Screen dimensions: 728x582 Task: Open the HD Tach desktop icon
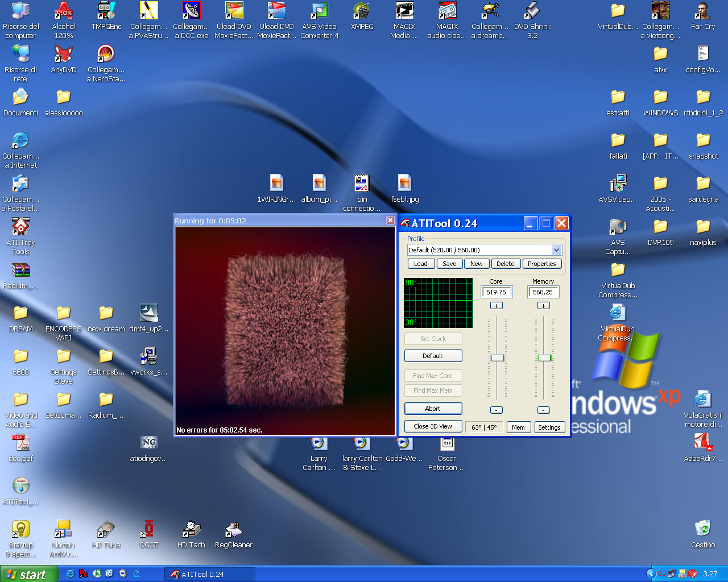191,530
